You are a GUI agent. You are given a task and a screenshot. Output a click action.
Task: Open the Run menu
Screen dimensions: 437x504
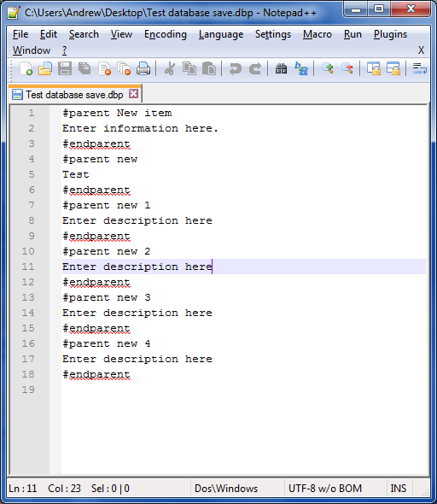click(353, 34)
